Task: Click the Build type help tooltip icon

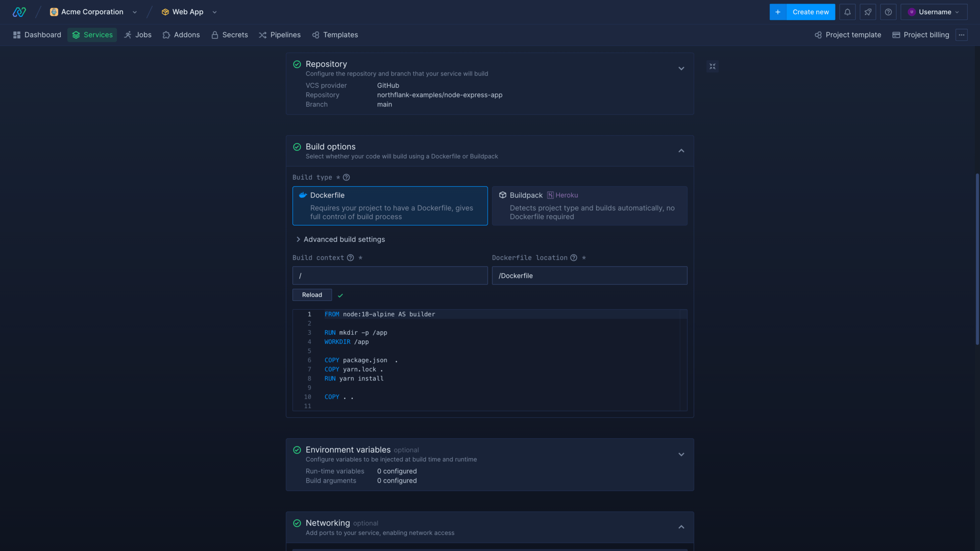Action: click(x=347, y=177)
